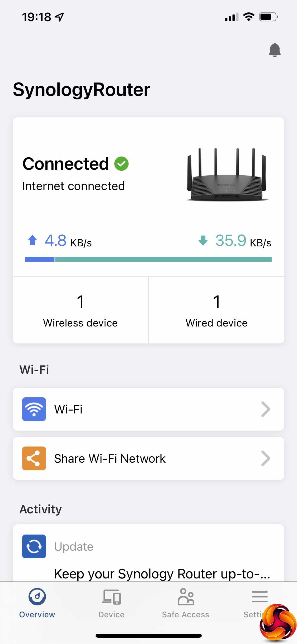Tap the green connected checkmark icon
The image size is (297, 644).
click(x=121, y=164)
